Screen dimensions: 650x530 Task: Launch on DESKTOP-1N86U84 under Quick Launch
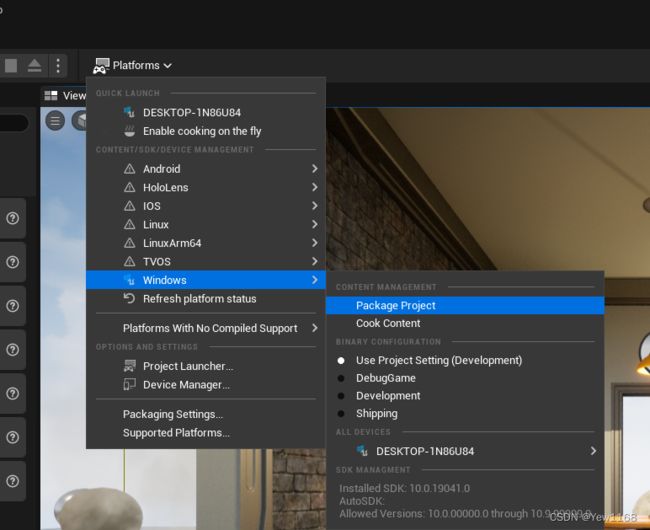point(206,112)
